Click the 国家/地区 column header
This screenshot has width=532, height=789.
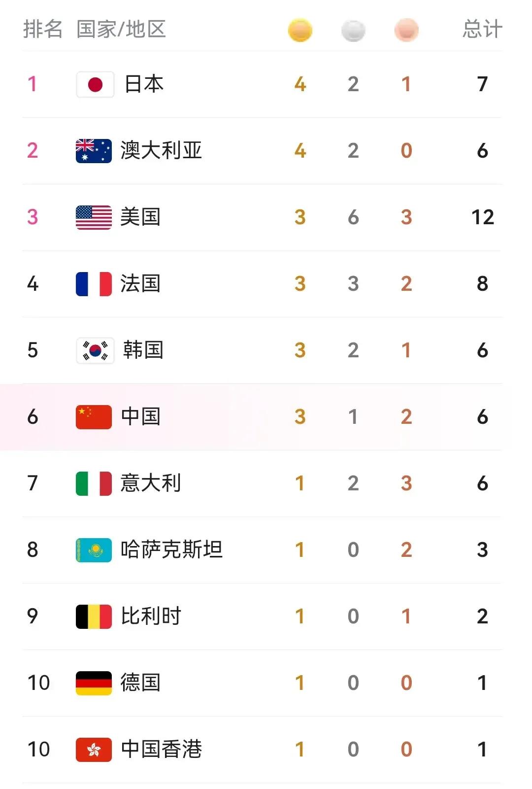click(x=121, y=29)
